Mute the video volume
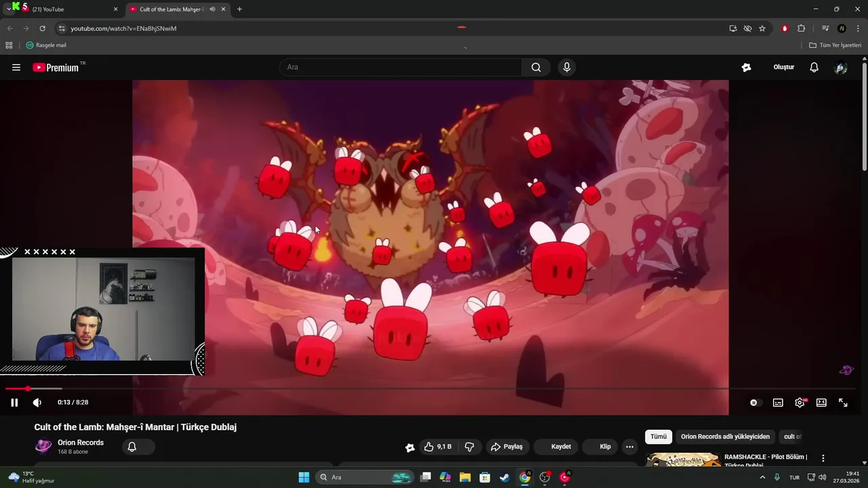 [x=37, y=403]
